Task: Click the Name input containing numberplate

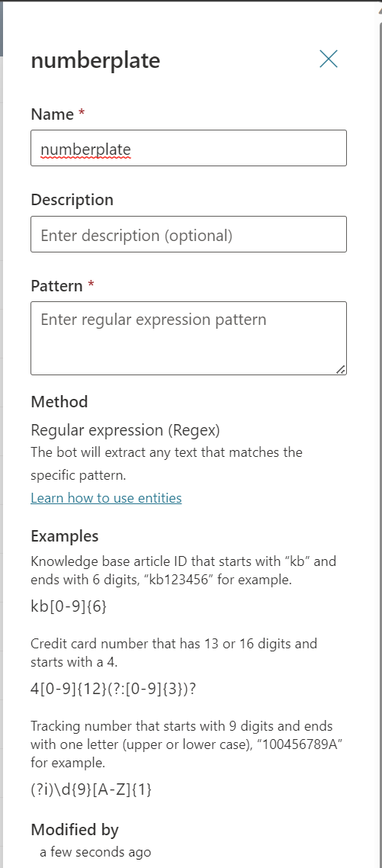Action: click(189, 148)
